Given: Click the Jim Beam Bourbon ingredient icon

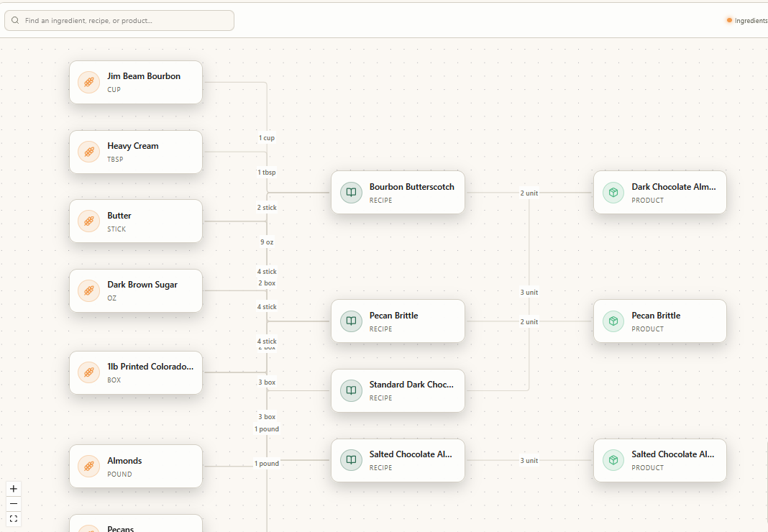Looking at the screenshot, I should click(88, 82).
